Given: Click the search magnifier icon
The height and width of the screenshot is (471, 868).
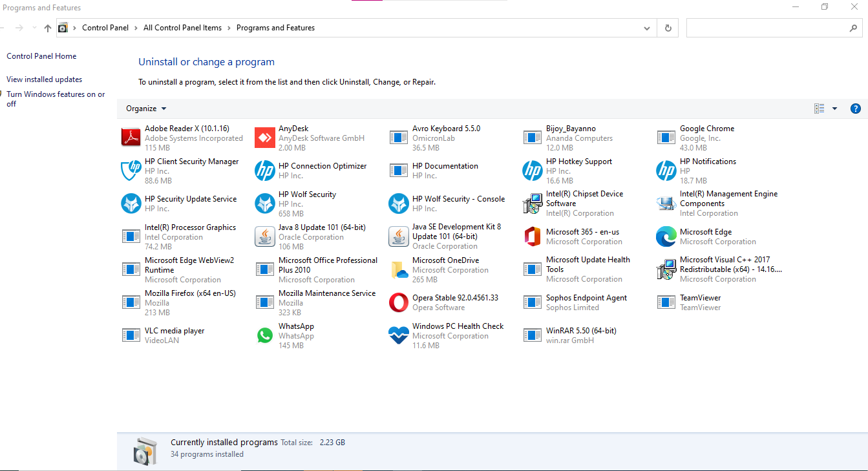Looking at the screenshot, I should click(x=854, y=28).
